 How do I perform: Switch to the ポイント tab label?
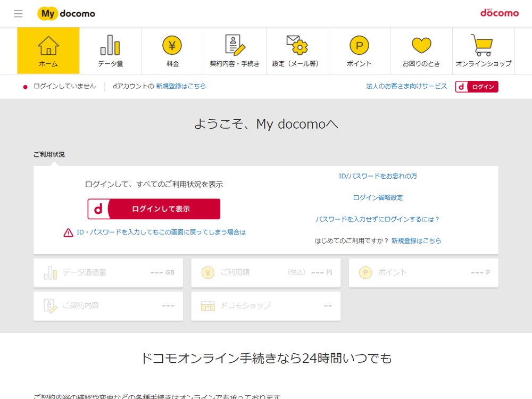(x=359, y=63)
